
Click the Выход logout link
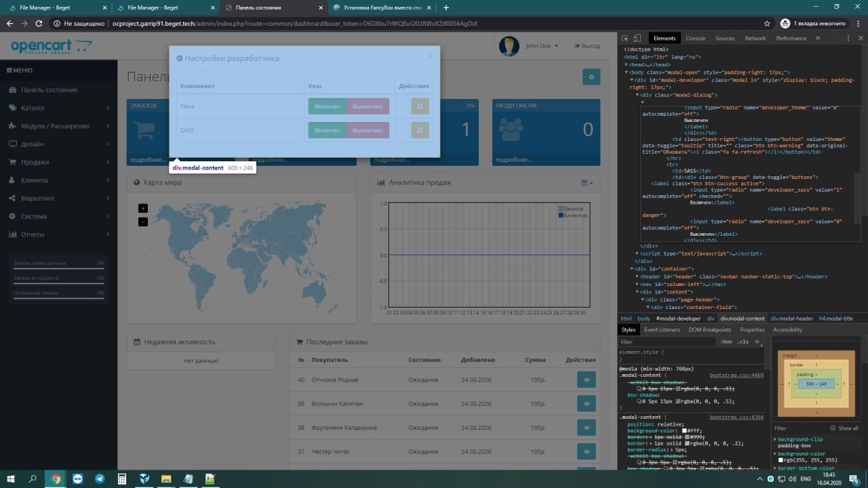[x=587, y=46]
